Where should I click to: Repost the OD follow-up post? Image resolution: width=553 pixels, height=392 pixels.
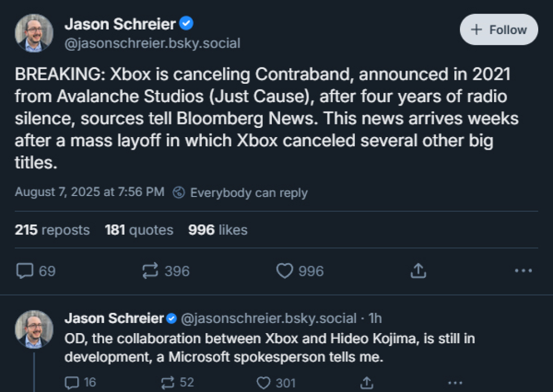(x=167, y=382)
